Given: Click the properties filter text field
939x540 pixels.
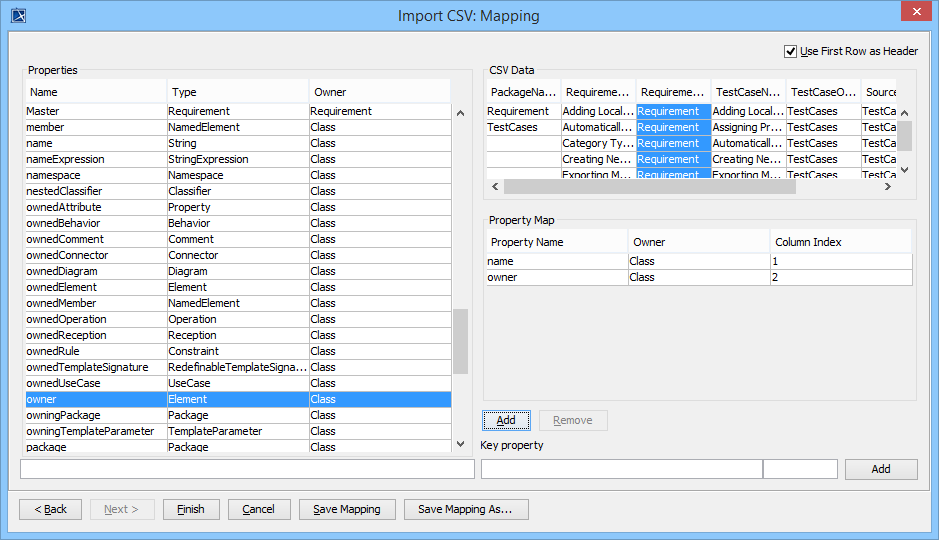Looking at the screenshot, I should coord(247,469).
